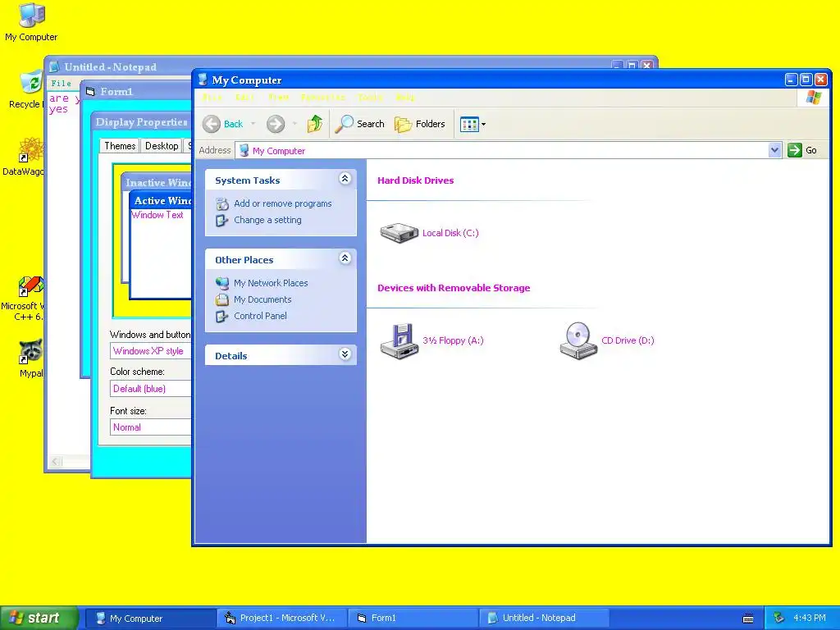The image size is (840, 630).
Task: Select the My Computer desktop icon
Action: coord(31,22)
